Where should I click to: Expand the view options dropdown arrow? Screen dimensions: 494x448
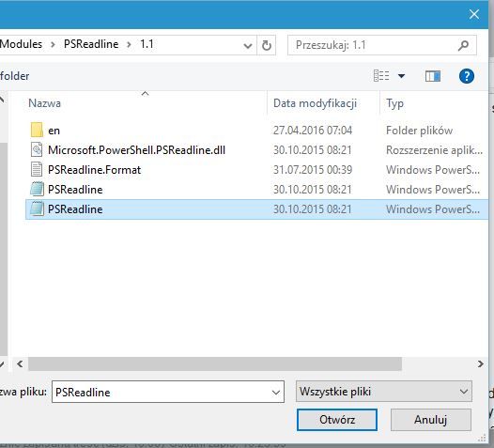click(401, 76)
